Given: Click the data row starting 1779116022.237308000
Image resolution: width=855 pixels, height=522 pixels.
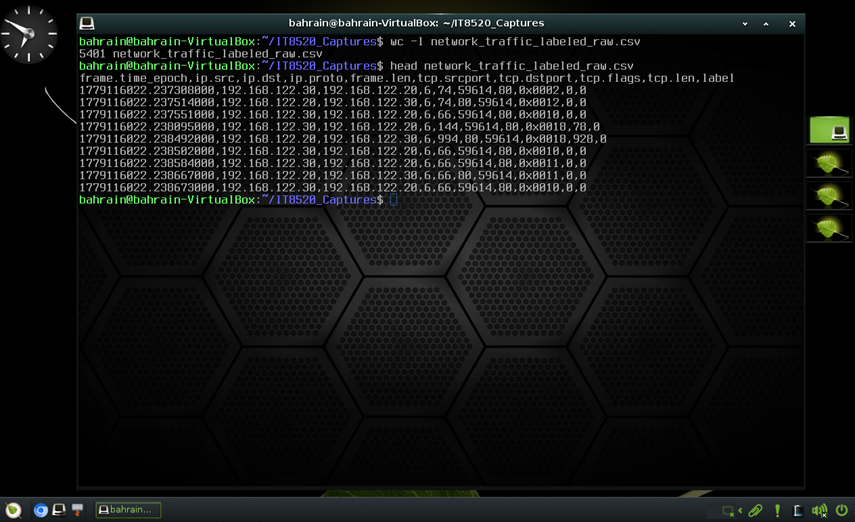Looking at the screenshot, I should (x=333, y=90).
